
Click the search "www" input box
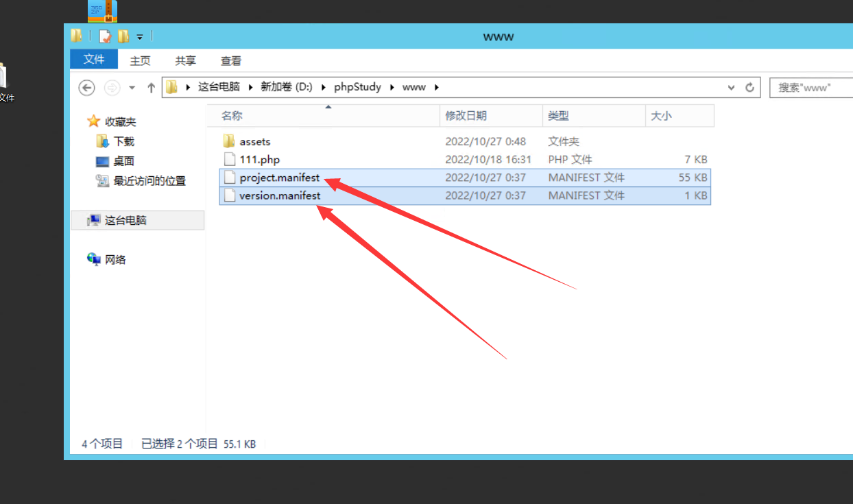tap(811, 88)
